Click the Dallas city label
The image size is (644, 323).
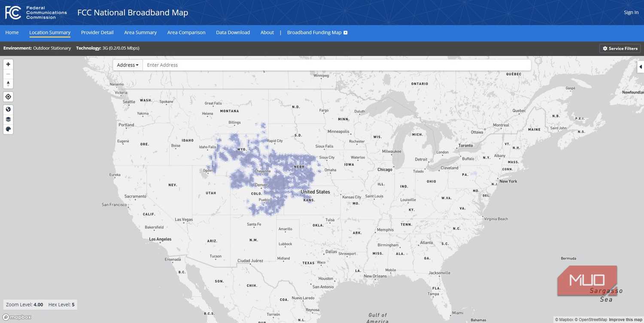point(331,252)
